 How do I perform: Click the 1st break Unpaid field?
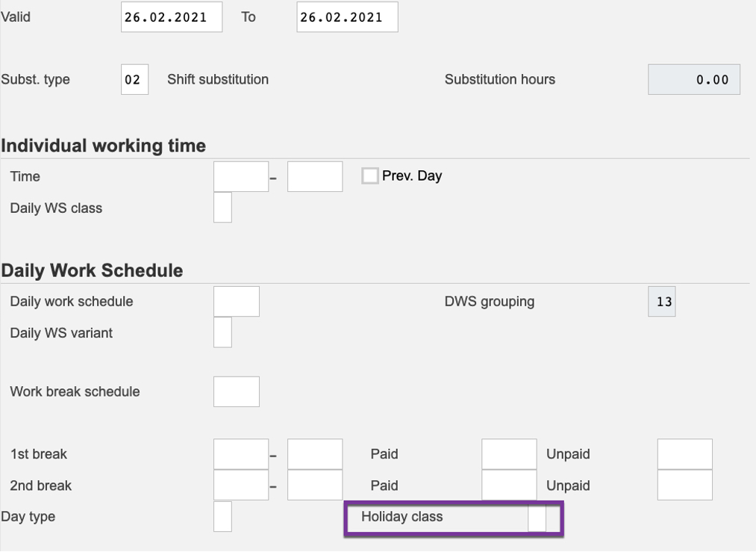pyautogui.click(x=684, y=454)
